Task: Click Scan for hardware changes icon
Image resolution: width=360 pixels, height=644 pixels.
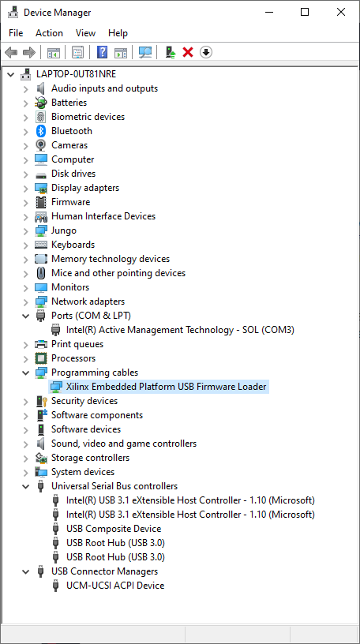Action: click(x=145, y=52)
